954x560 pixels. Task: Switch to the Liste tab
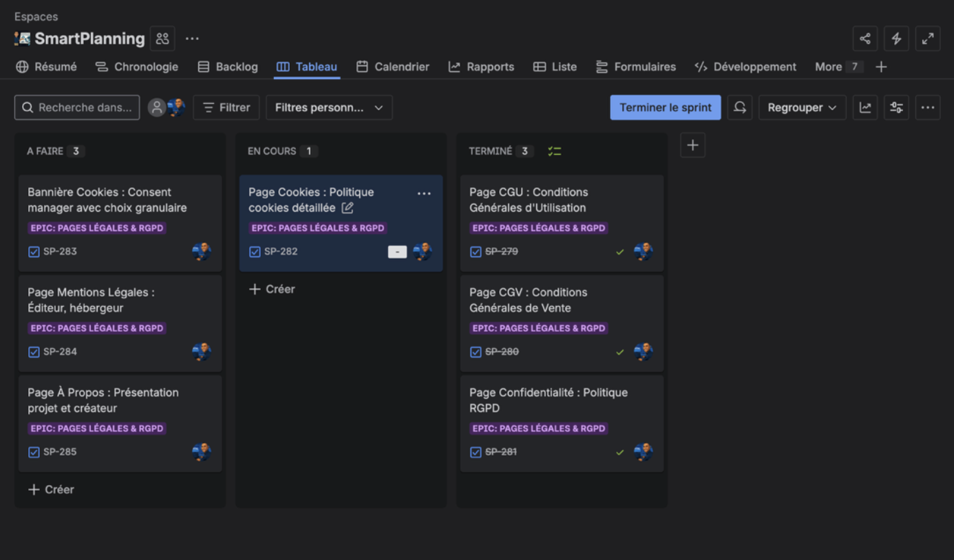[x=555, y=67]
